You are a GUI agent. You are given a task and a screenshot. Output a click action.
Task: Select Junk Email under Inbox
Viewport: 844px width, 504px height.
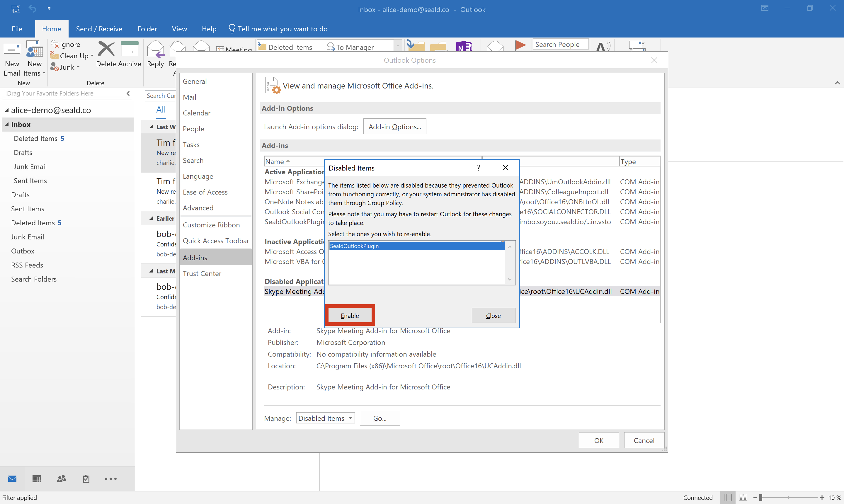point(30,166)
